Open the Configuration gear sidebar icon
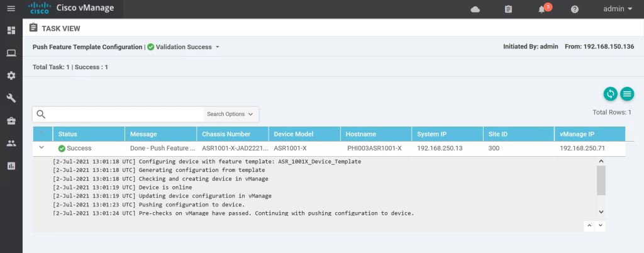The height and width of the screenshot is (253, 644). (x=11, y=76)
